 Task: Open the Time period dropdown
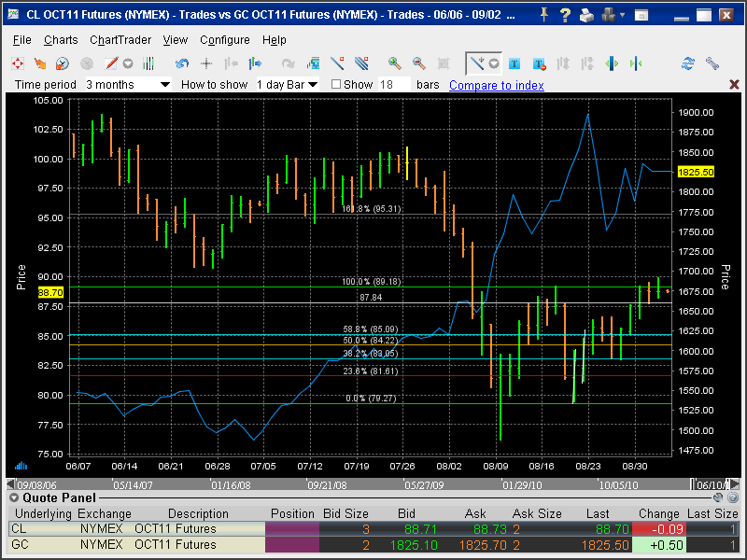(128, 84)
